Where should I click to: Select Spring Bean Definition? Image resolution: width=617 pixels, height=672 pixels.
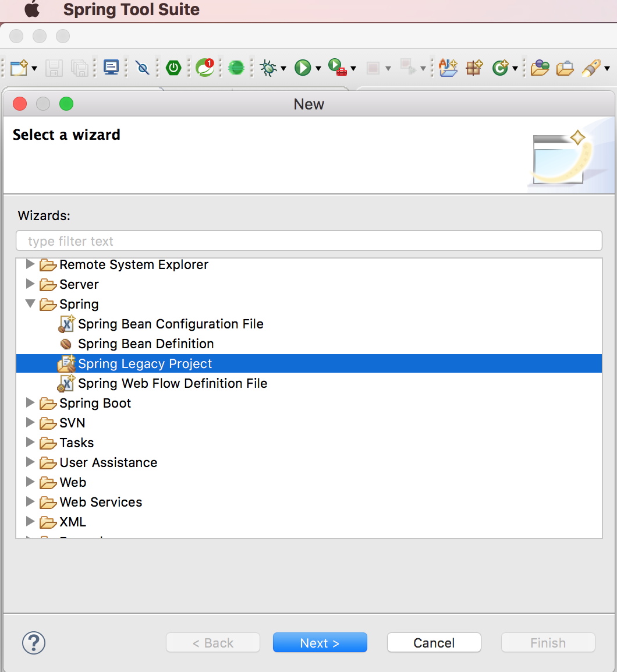(146, 344)
